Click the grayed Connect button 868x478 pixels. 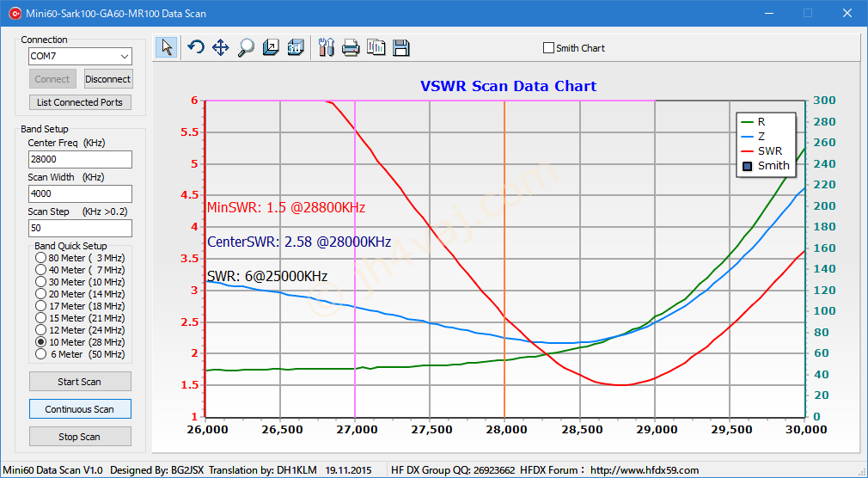click(x=52, y=79)
